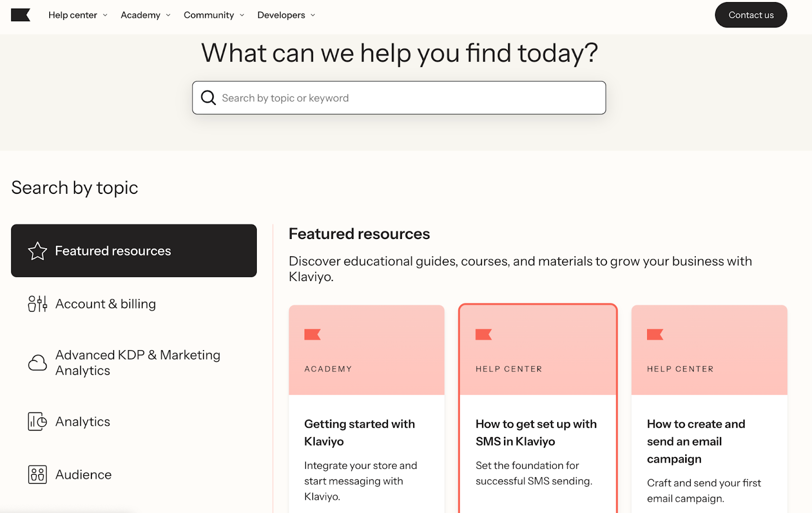Viewport: 812px width, 513px height.
Task: Select the Featured resources topic tab
Action: click(x=134, y=251)
